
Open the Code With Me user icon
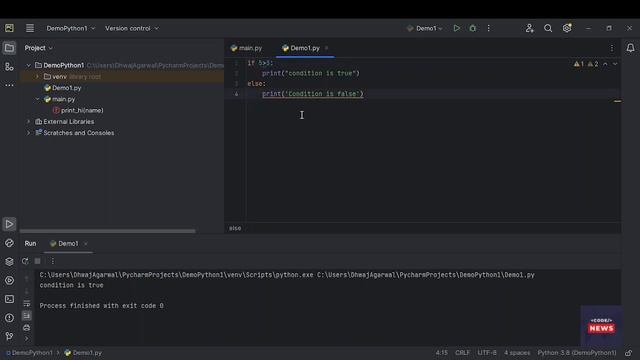(x=529, y=28)
